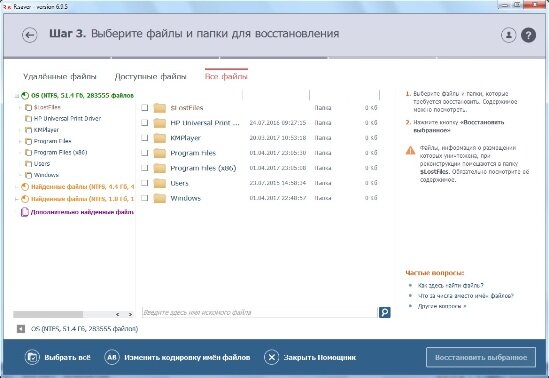Select HP Universal Print Driver label in the tree
549x378 pixels.
67,119
